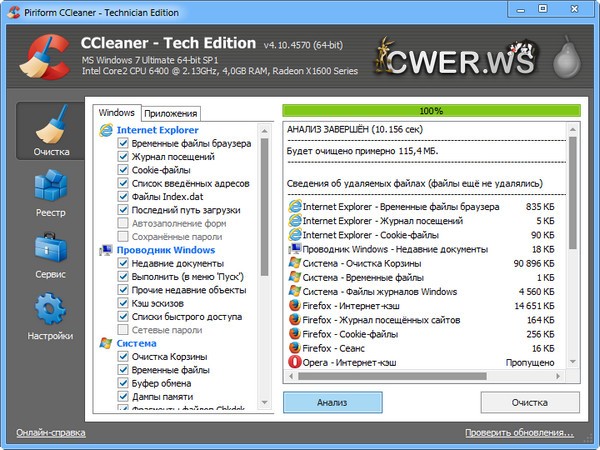Uncheck Очистка Корзины checkbox
The height and width of the screenshot is (450, 600).
(123, 357)
